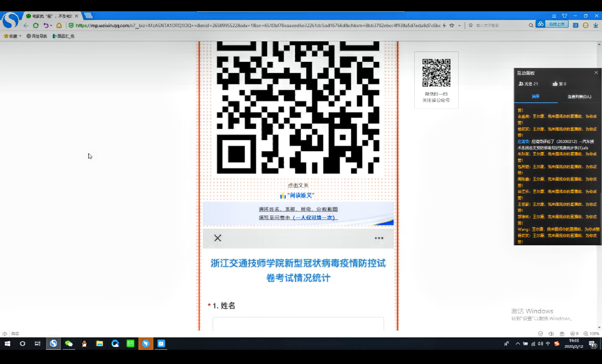Screen dimensions: 602x364
Task: Open the downloads arrow icon in toolbar
Action: [596, 25]
